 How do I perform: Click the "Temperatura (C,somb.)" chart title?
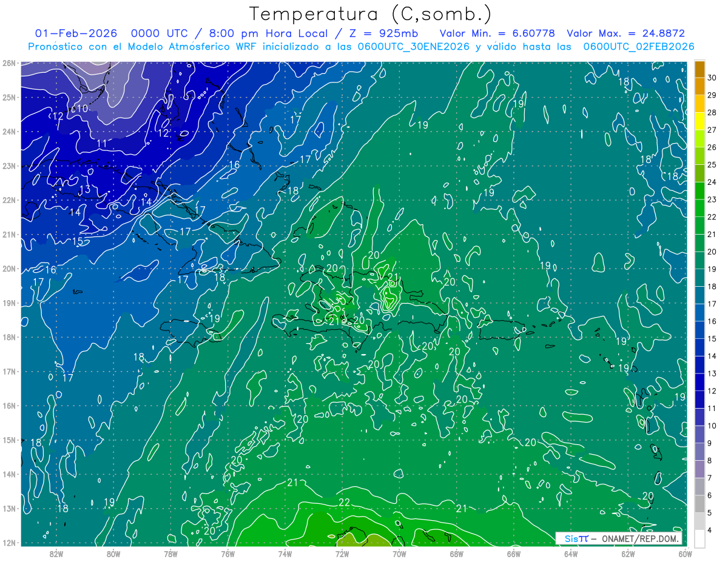click(x=371, y=14)
